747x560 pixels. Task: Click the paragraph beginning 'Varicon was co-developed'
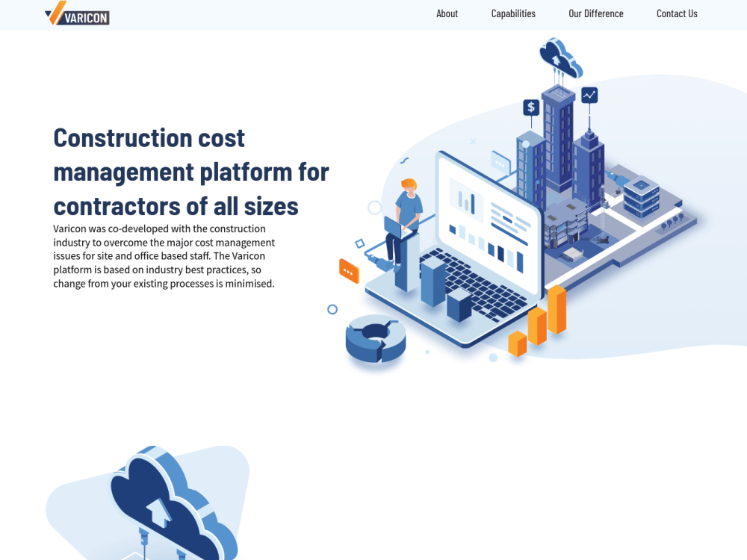[164, 256]
